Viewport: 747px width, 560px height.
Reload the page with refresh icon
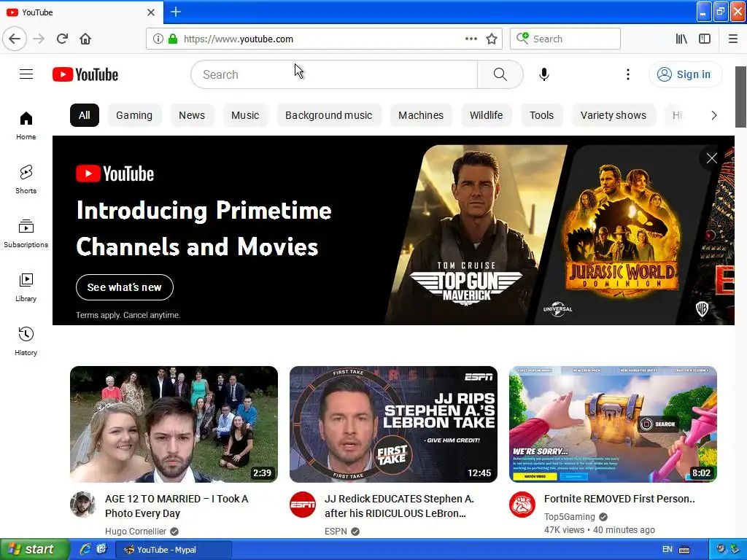point(62,39)
